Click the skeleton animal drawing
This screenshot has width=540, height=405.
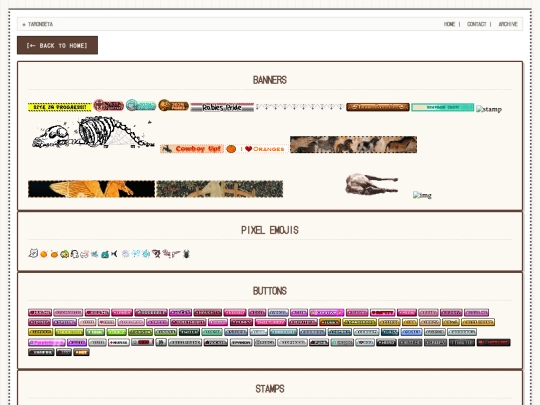(x=93, y=133)
